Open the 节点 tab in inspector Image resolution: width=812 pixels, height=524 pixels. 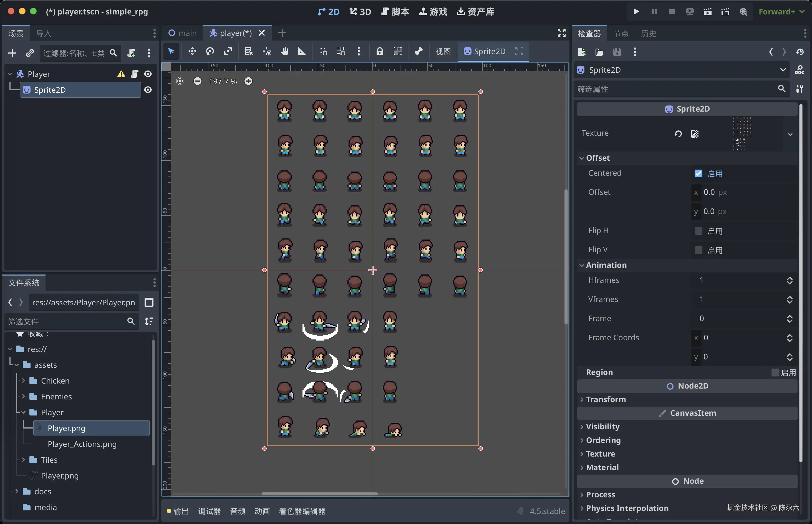coord(621,33)
